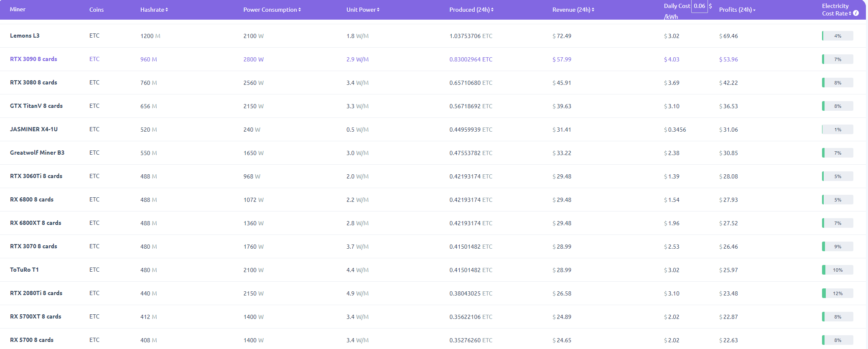Click the Miner column header

[x=18, y=9]
